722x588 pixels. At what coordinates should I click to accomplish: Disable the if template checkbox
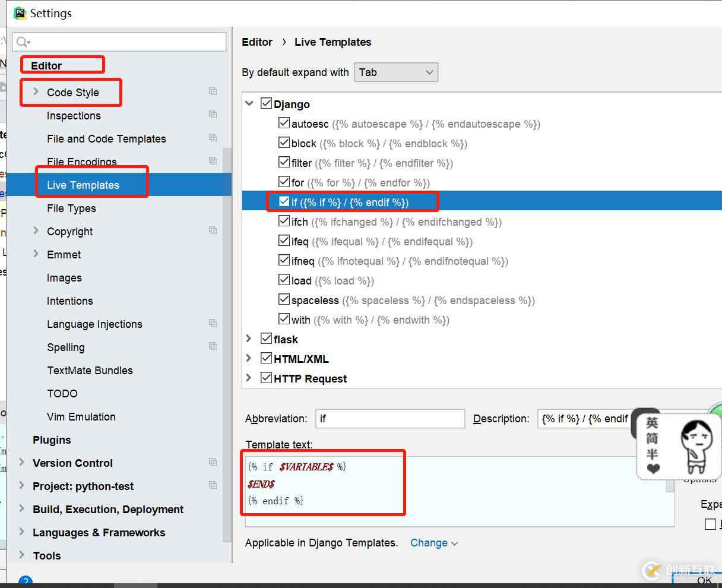pos(284,202)
